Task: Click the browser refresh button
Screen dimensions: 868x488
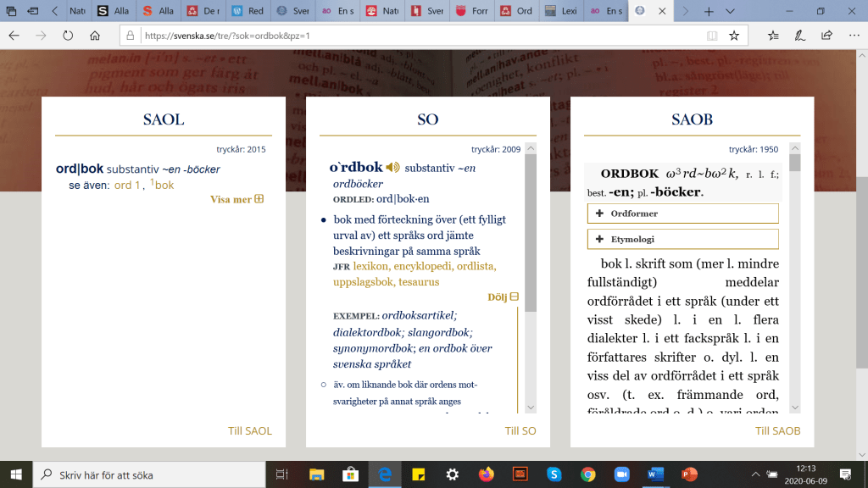Action: [68, 36]
